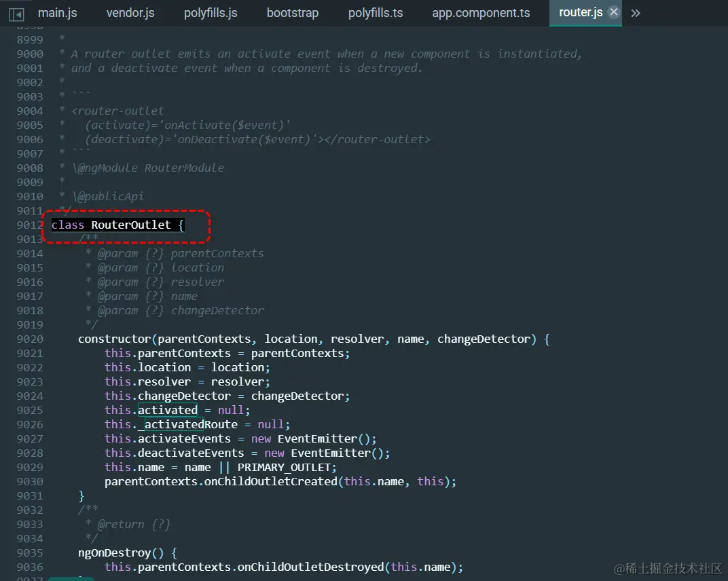Select the polyfills.ts tab
The height and width of the screenshot is (581, 728).
(376, 12)
